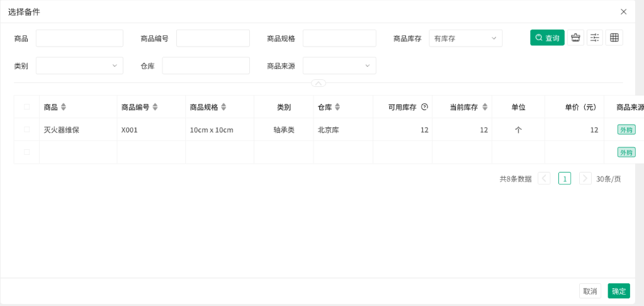Expand the 商品来源 dropdown

(x=339, y=65)
